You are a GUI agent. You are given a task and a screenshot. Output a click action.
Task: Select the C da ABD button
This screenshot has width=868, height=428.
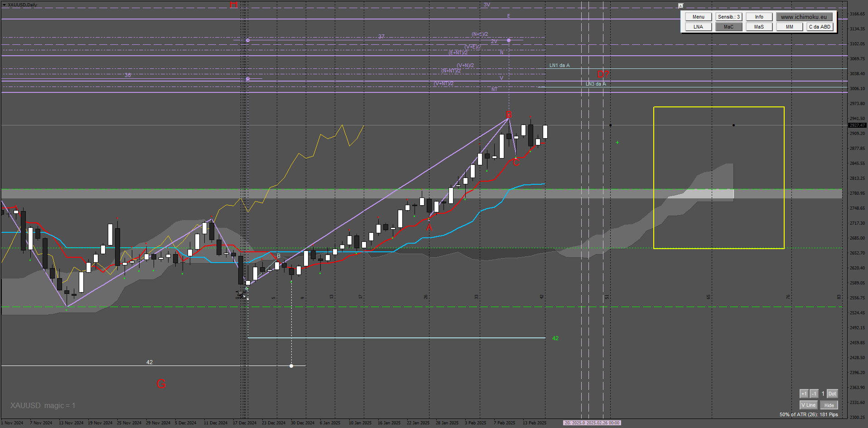[x=820, y=27]
